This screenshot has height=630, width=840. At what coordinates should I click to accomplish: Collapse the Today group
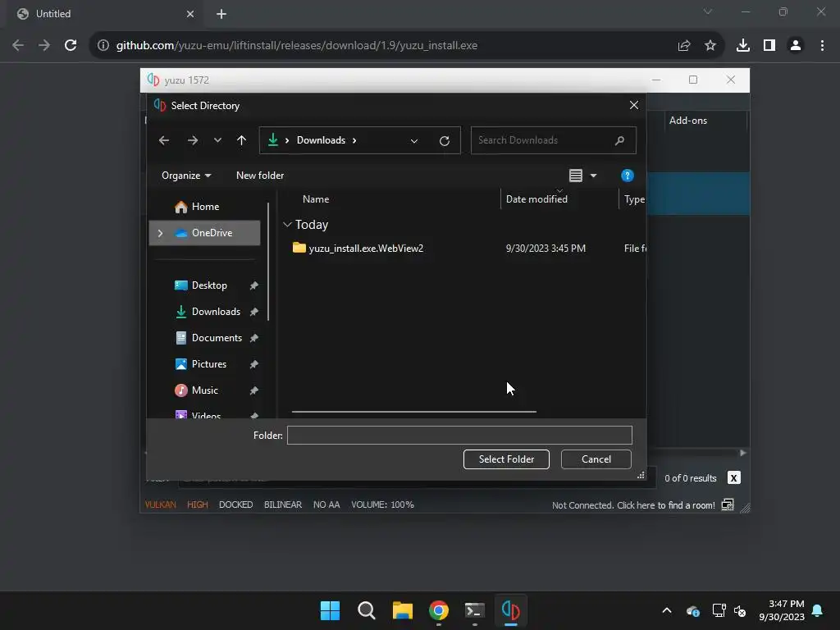287,225
